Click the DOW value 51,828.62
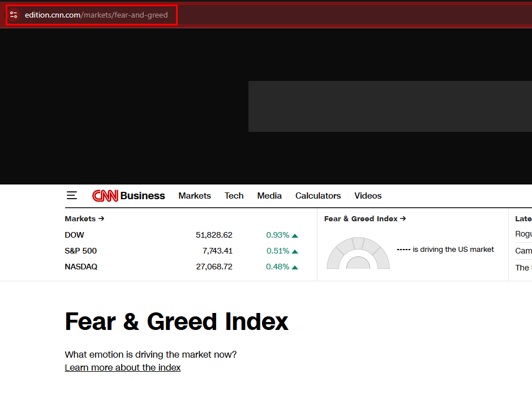This screenshot has width=532, height=412. tap(214, 235)
